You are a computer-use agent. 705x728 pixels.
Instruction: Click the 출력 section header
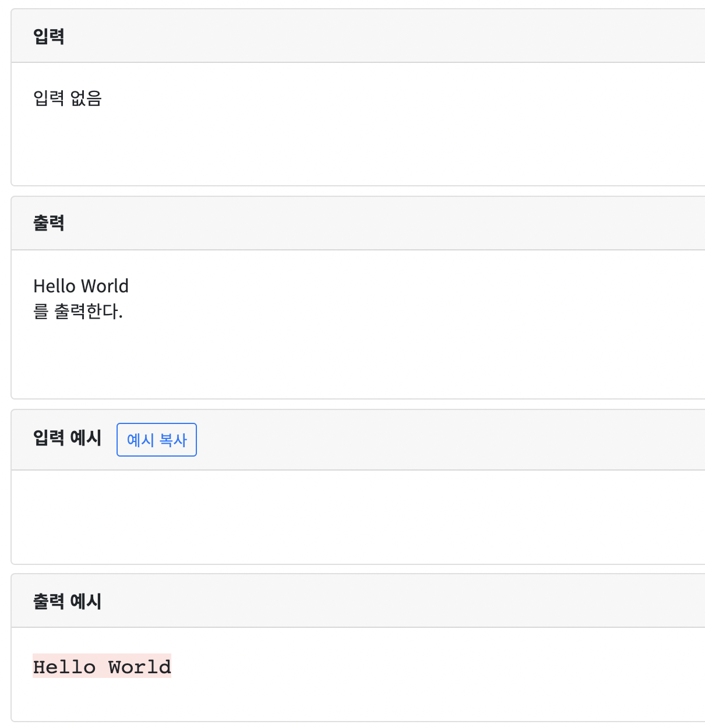click(49, 223)
